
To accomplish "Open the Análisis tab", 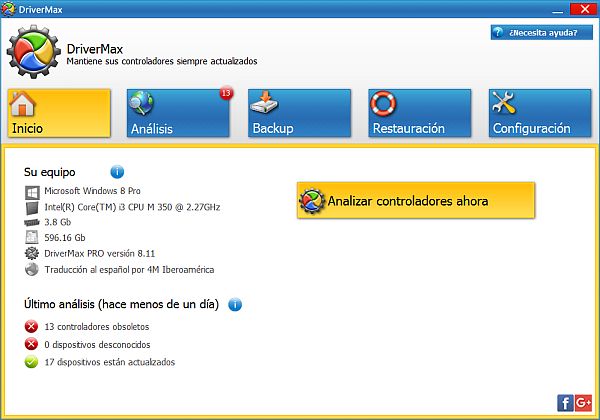I will (x=179, y=113).
